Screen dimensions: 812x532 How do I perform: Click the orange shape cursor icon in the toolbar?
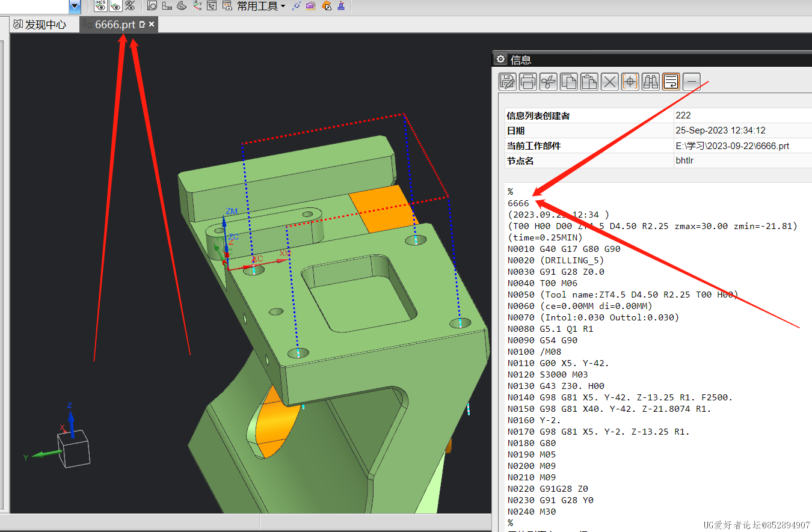(327, 6)
